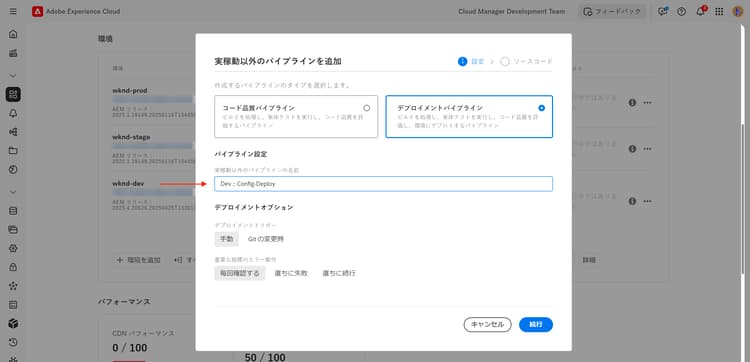Click the 詳細 link in the environments card
This screenshot has width=750, height=362.
click(x=589, y=260)
